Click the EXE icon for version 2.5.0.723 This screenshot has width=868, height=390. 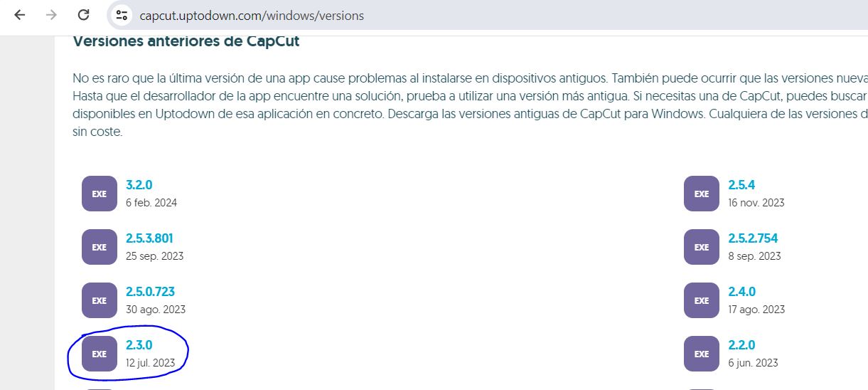[x=100, y=300]
